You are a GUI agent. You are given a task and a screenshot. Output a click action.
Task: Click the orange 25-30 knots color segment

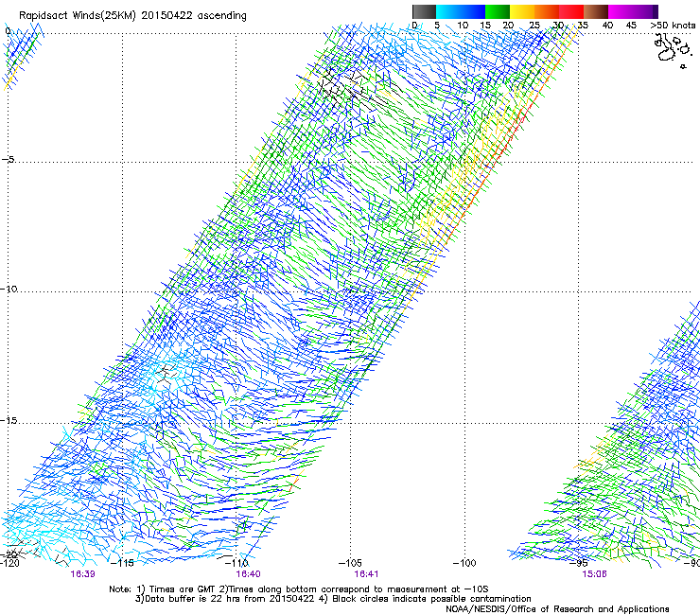coord(547,11)
